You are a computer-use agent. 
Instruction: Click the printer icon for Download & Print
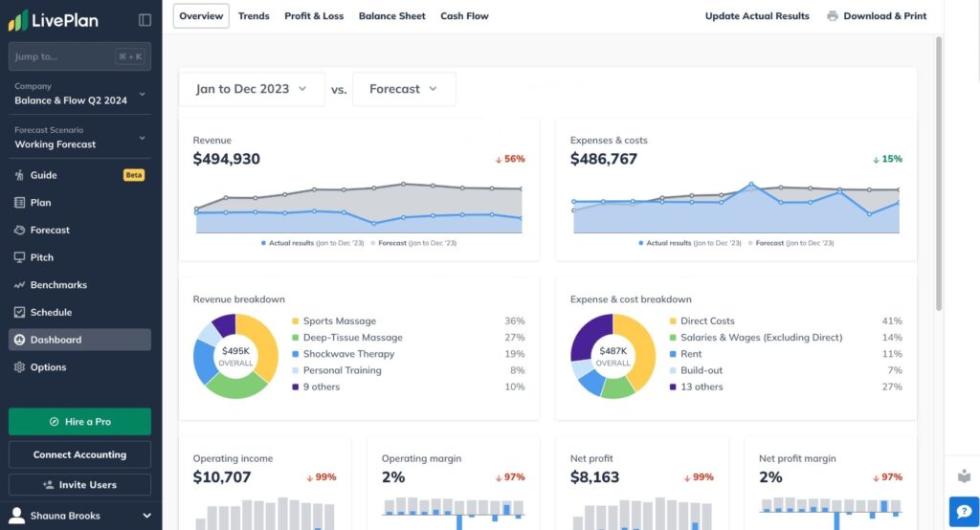833,16
